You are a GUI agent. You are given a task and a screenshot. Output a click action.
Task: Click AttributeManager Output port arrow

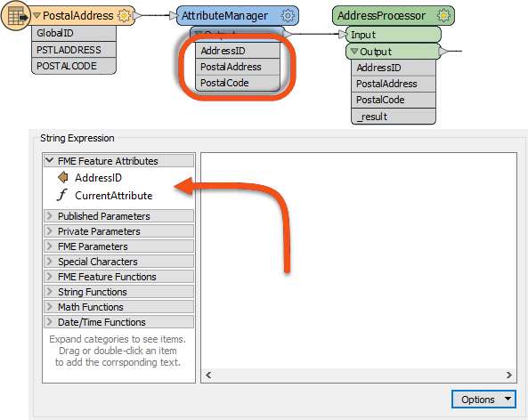click(x=288, y=34)
